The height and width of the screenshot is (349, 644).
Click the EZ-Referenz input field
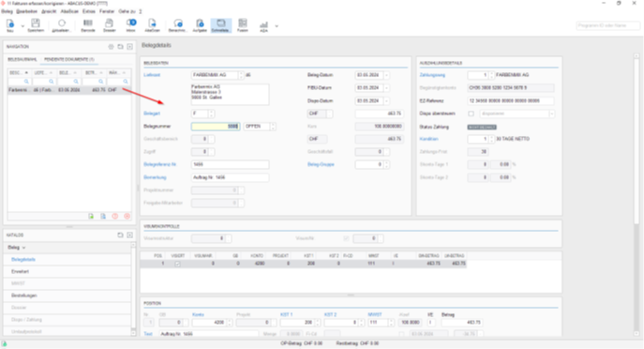[x=511, y=100]
